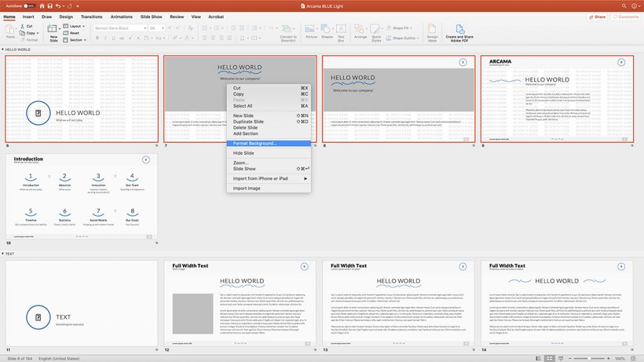Collapse the HELLO WORLD section

[3, 49]
